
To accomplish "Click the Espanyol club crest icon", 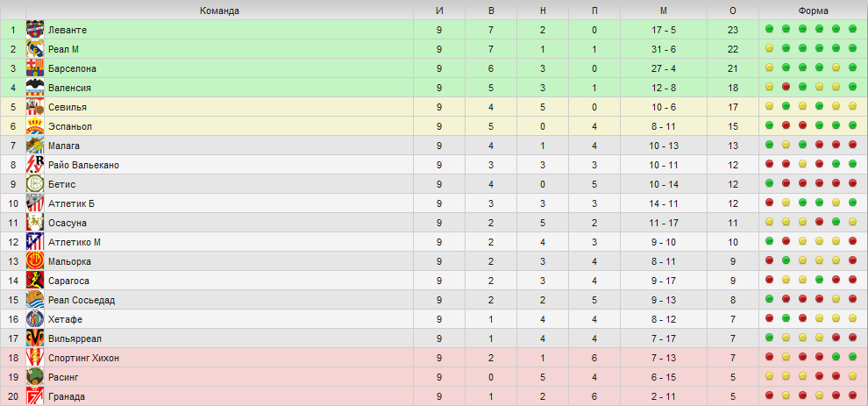I will [x=35, y=126].
